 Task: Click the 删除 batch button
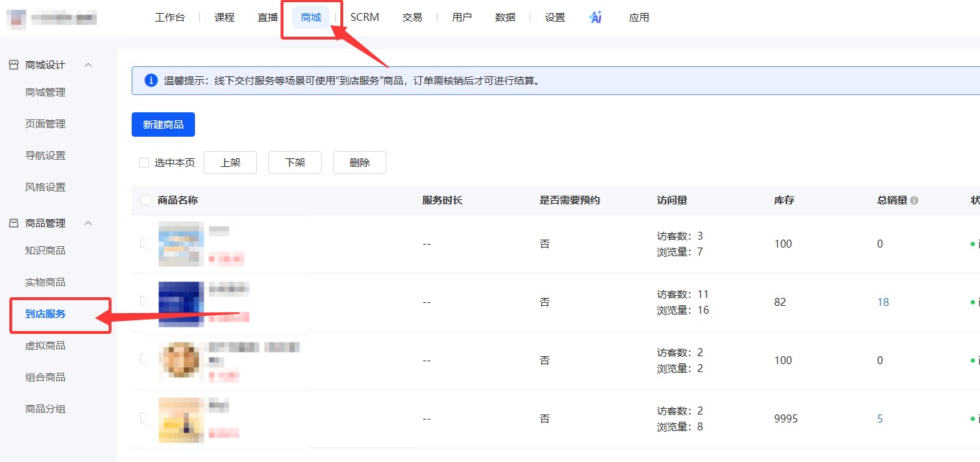[360, 163]
